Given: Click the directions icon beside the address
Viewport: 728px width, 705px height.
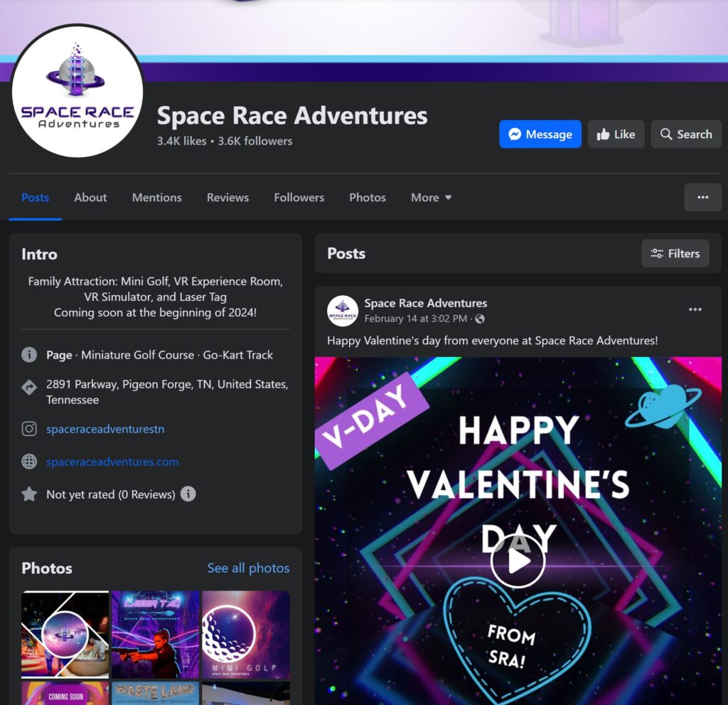Looking at the screenshot, I should point(29,388).
